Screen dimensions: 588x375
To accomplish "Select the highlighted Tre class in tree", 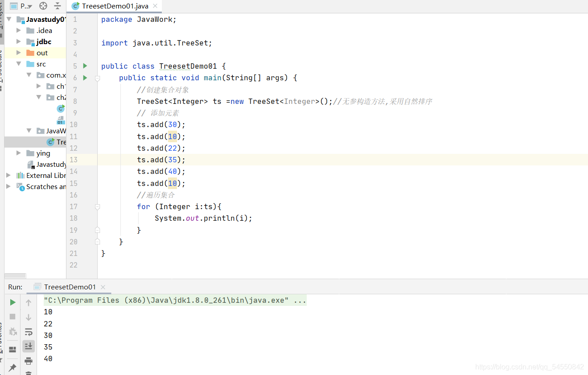I will point(35,142).
